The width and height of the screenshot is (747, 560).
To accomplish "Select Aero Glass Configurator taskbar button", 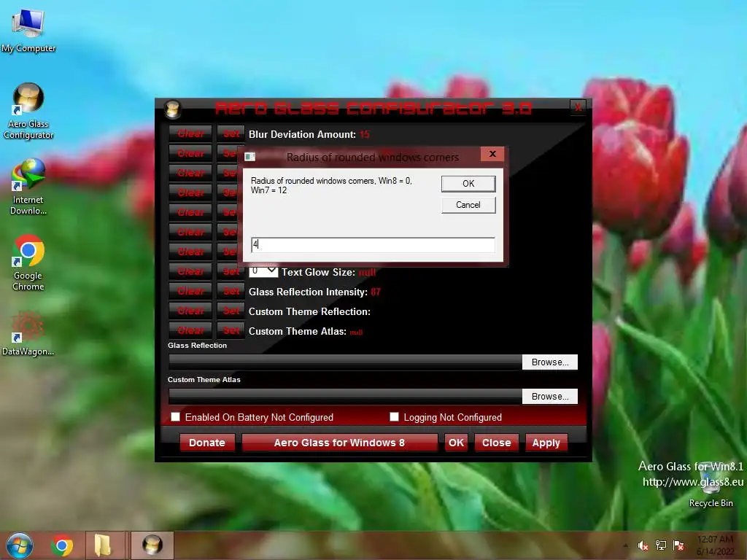I will coord(152,545).
